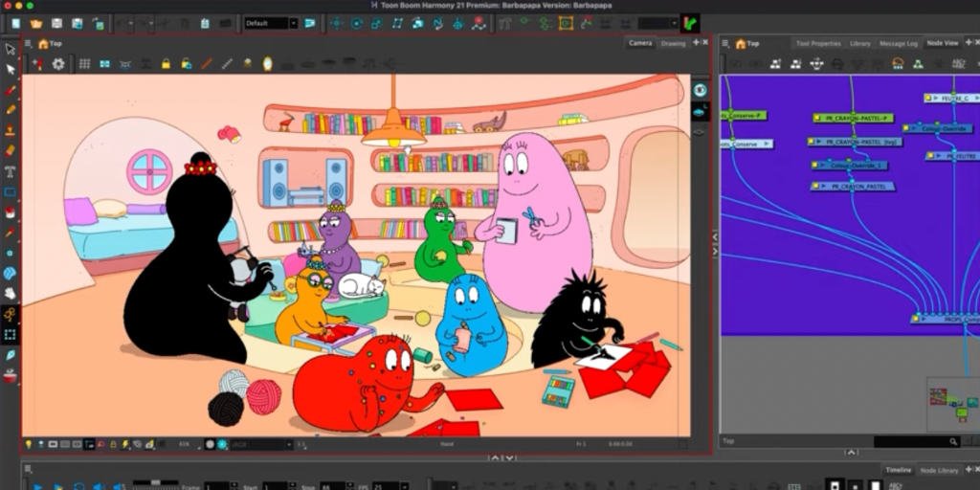The width and height of the screenshot is (980, 490).
Task: Select the white arrow Select tool
Action: coord(10,69)
